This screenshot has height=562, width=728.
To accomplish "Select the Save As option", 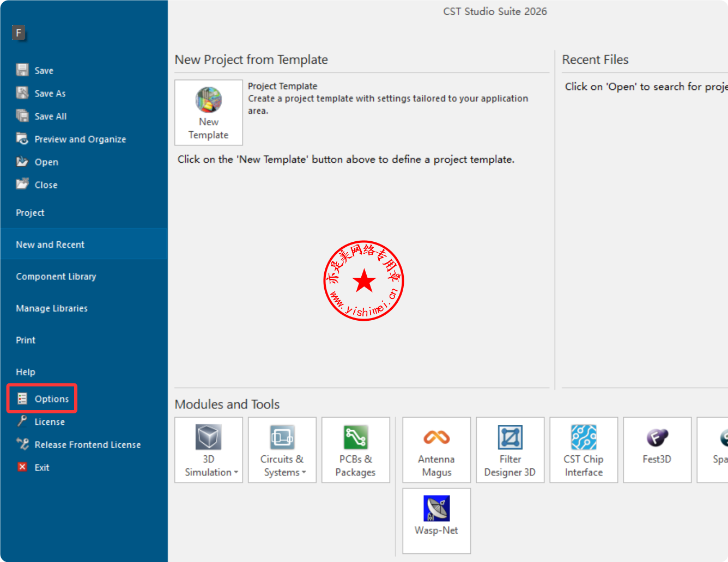I will point(50,94).
